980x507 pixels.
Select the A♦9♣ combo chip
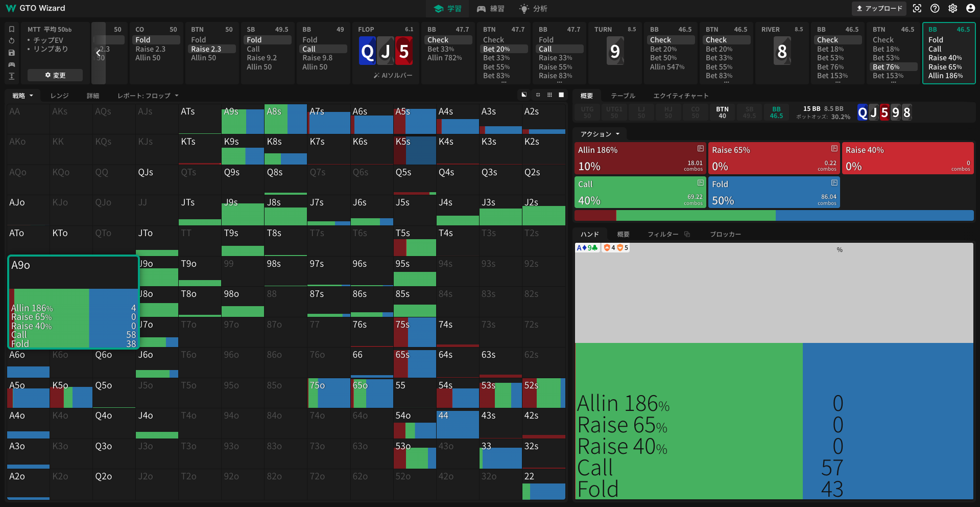click(x=587, y=247)
